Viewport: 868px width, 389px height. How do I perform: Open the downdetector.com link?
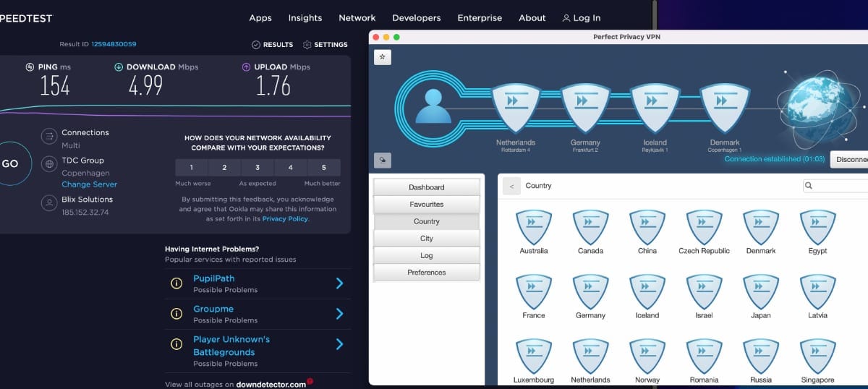pos(271,385)
